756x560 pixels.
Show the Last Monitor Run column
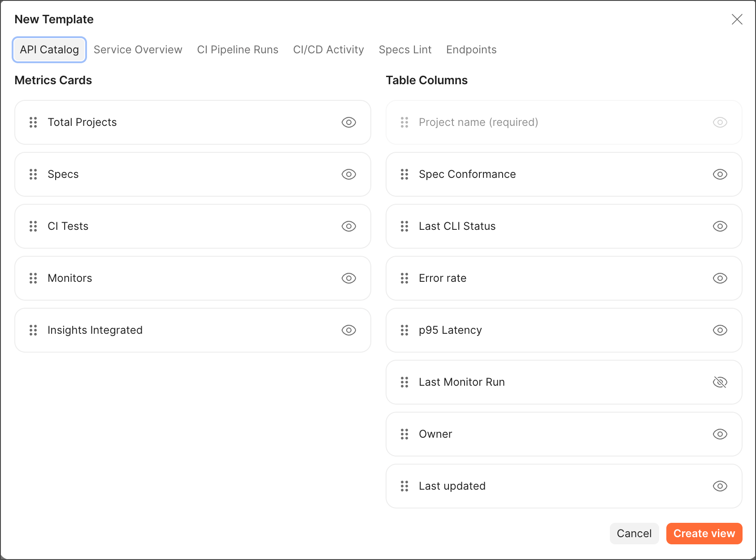[720, 382]
